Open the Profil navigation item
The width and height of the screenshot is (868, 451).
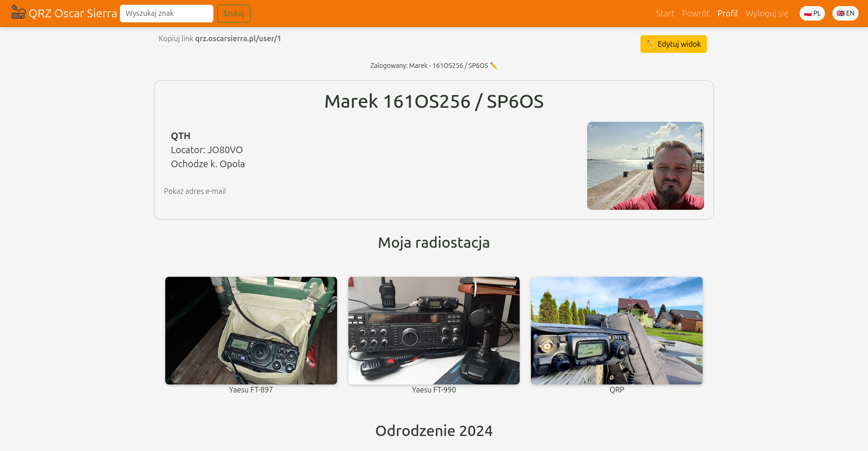coord(727,14)
